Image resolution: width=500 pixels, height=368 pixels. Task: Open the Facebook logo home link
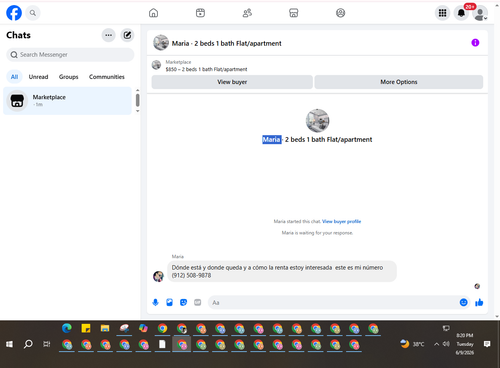[14, 13]
